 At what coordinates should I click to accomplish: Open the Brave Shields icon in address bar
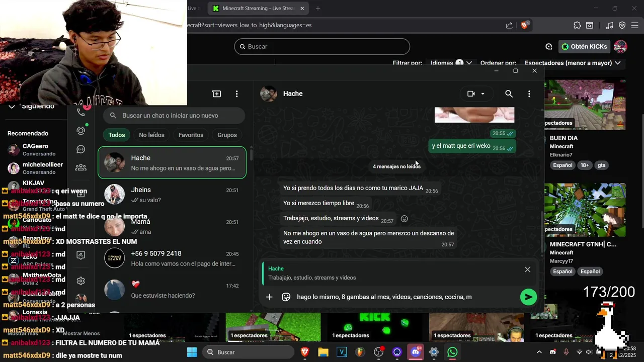click(x=524, y=25)
